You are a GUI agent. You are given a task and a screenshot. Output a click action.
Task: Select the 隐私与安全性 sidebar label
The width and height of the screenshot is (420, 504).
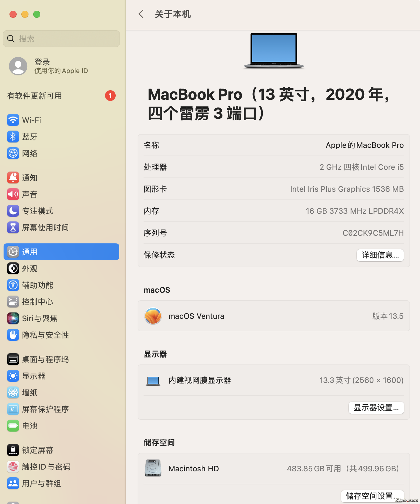45,335
